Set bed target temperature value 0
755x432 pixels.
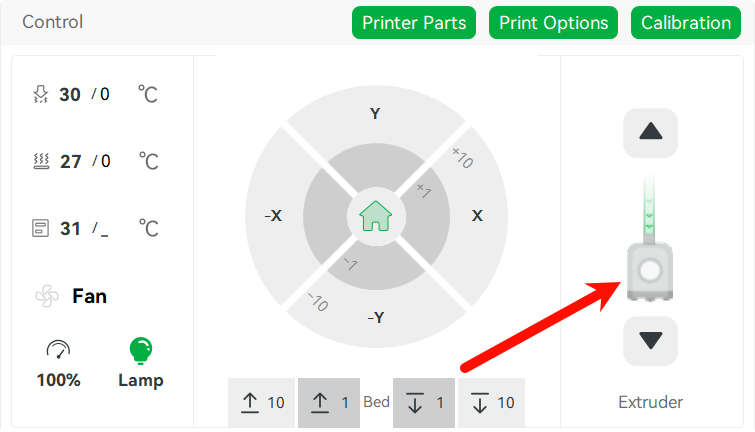tap(105, 161)
